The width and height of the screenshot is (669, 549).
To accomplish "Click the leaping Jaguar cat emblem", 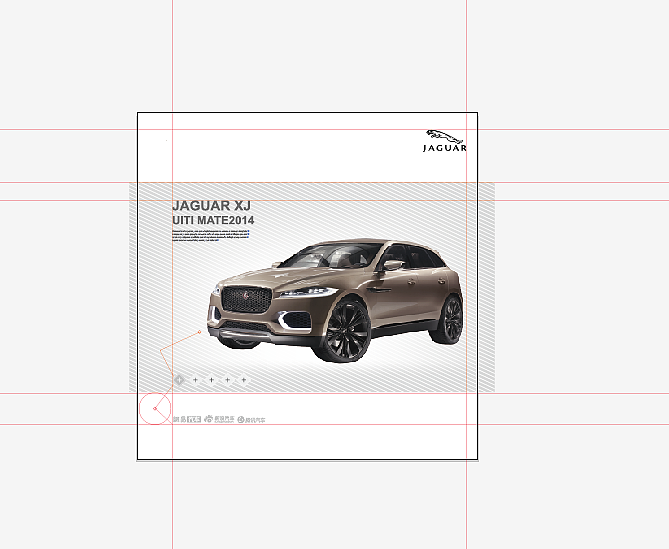I will pyautogui.click(x=444, y=137).
